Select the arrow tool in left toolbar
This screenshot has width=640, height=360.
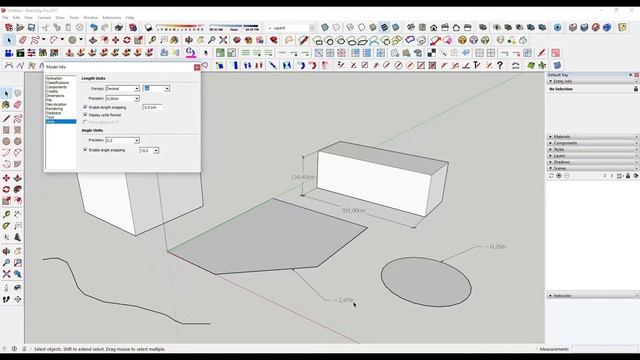6,94
